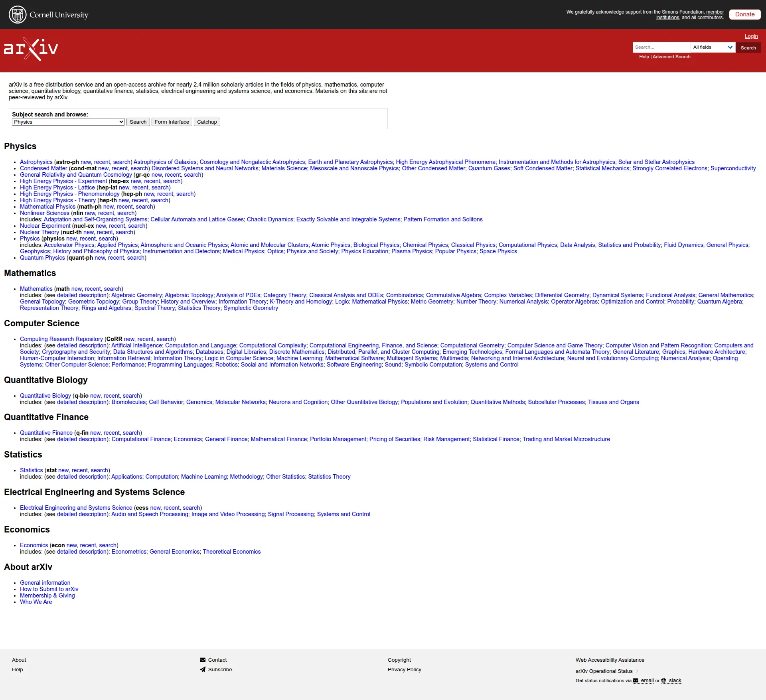Open Advanced Search
Screen dimensions: 766x700
671,56
